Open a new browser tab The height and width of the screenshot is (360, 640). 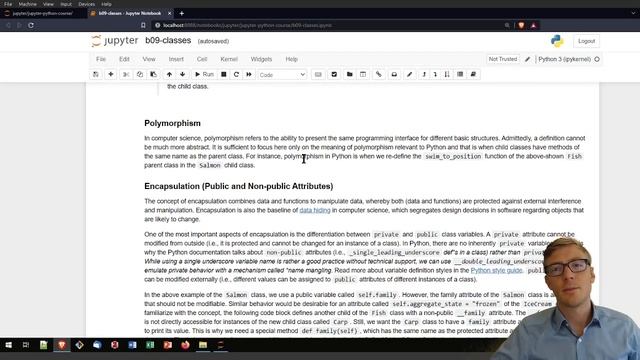(x=182, y=13)
